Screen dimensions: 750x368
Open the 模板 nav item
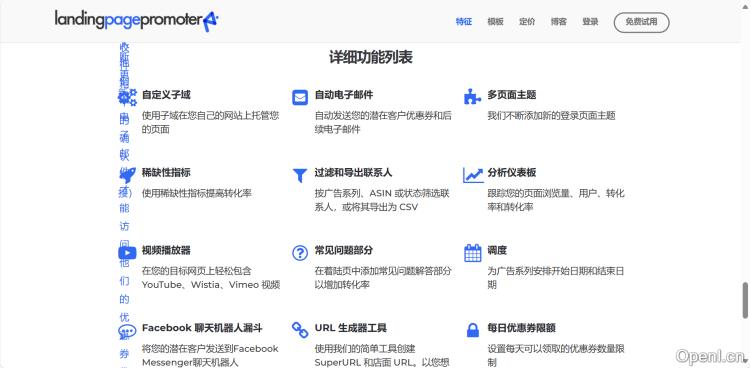[495, 22]
